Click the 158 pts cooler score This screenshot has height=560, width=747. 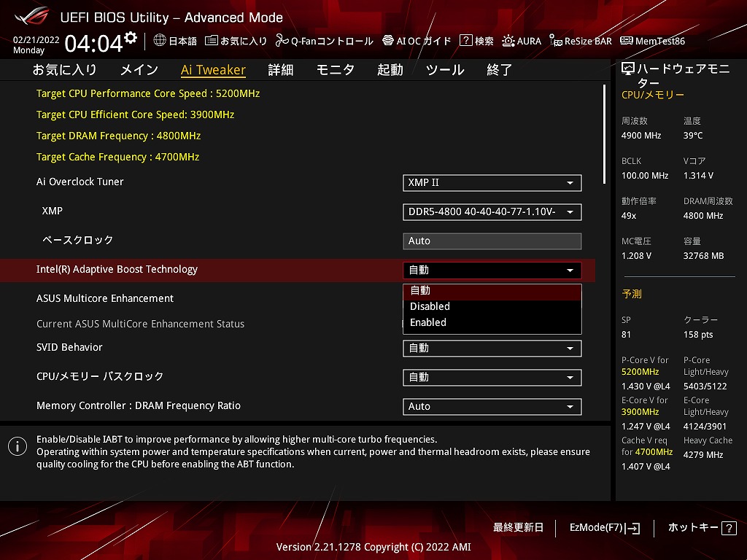(698, 335)
